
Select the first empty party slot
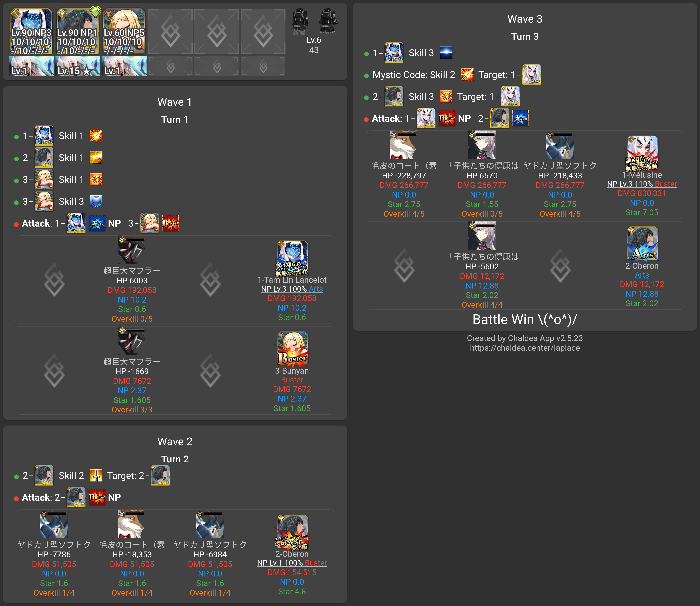tap(170, 31)
